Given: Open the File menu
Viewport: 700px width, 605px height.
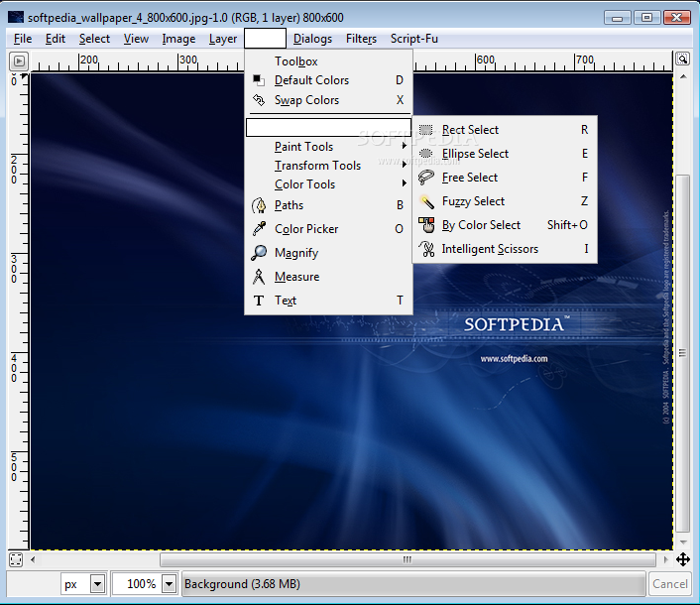Looking at the screenshot, I should 23,39.
